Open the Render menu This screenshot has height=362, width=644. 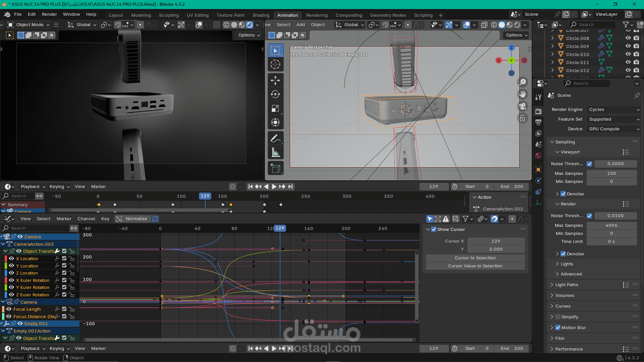[49, 14]
